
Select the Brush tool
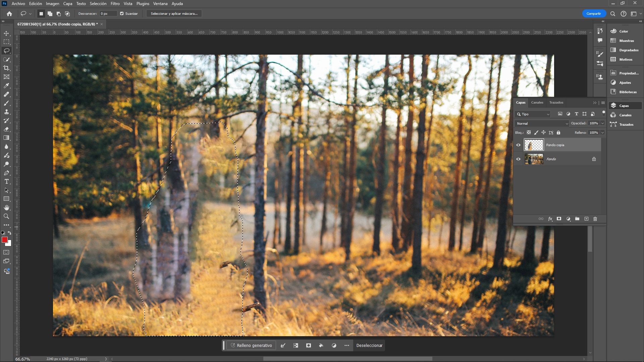pos(6,103)
